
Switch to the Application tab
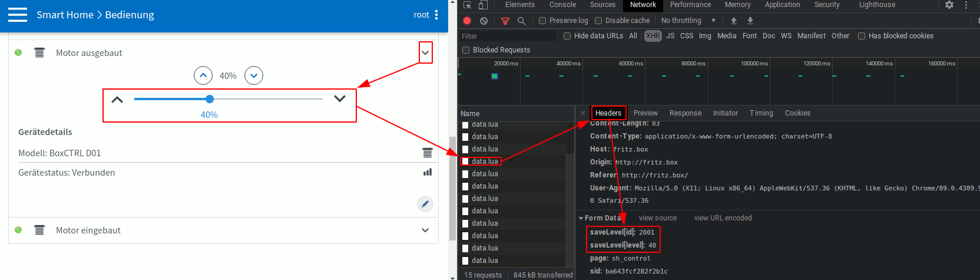click(x=782, y=5)
